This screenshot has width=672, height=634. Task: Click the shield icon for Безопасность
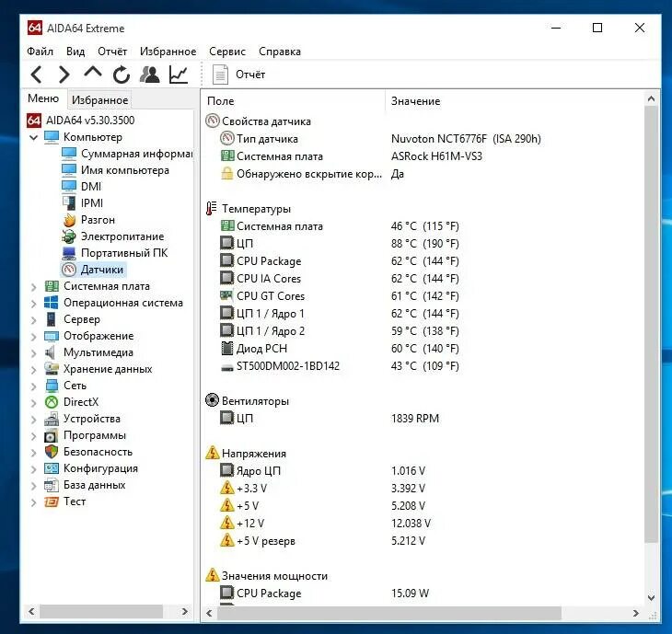(52, 452)
